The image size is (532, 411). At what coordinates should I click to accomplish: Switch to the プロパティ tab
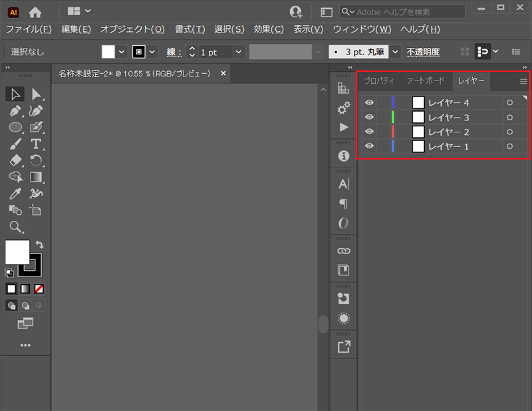(379, 80)
